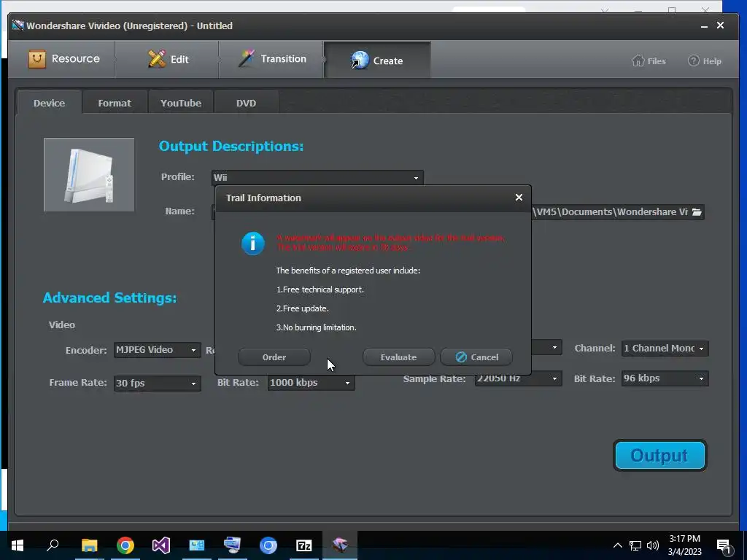Click the 'Advanced Settings:' heading

pos(109,297)
